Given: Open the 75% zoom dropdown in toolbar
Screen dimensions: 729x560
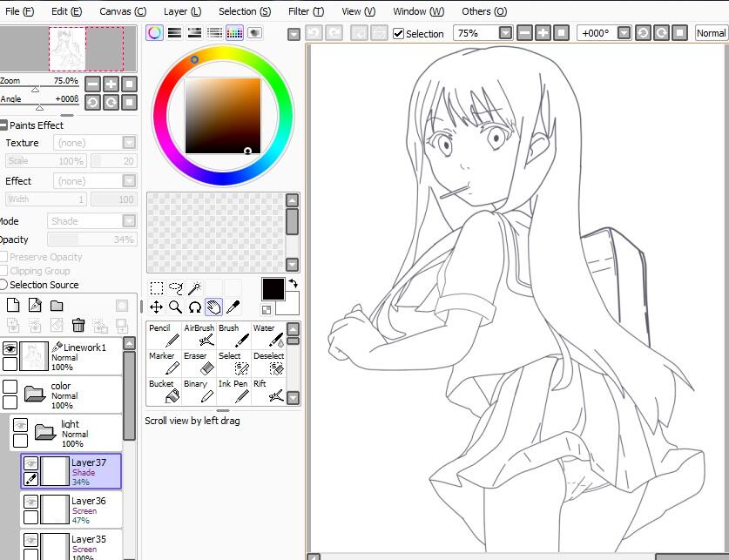Looking at the screenshot, I should tap(505, 33).
